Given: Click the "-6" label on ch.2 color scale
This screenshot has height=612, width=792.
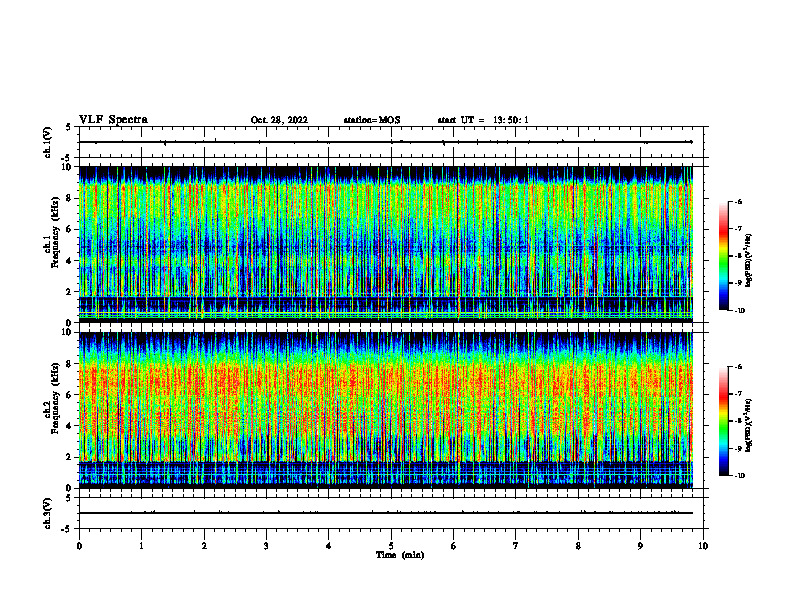Looking at the screenshot, I should click(738, 367).
